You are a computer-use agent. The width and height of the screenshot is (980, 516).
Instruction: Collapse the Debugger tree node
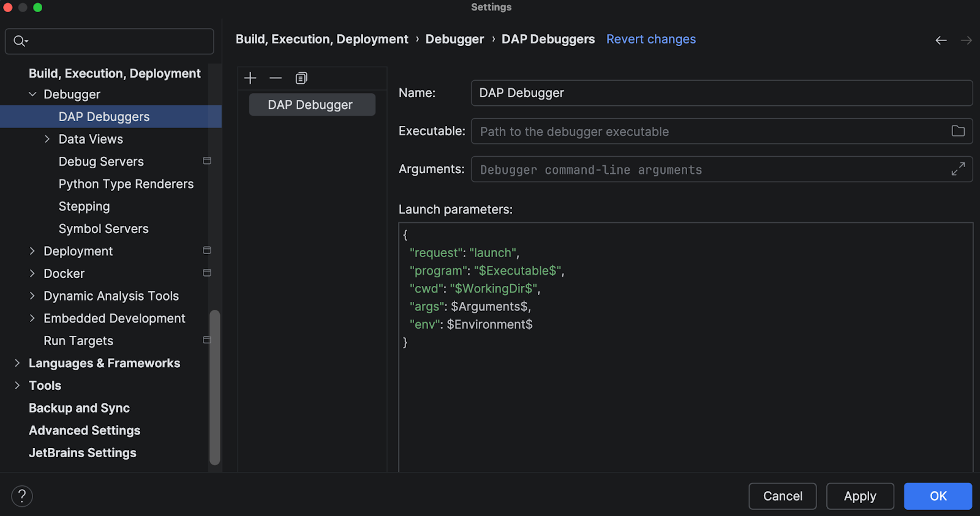[32, 94]
